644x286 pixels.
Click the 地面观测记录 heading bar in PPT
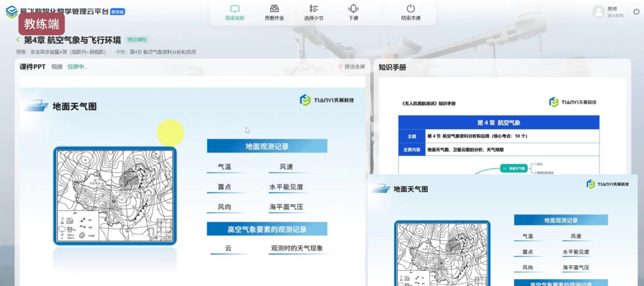coord(267,146)
